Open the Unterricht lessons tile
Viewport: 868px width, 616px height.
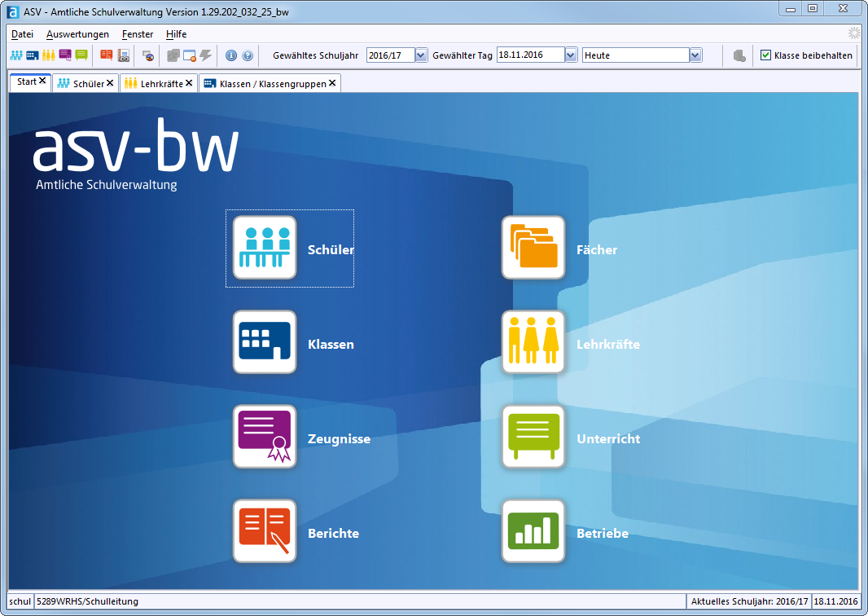pos(533,437)
